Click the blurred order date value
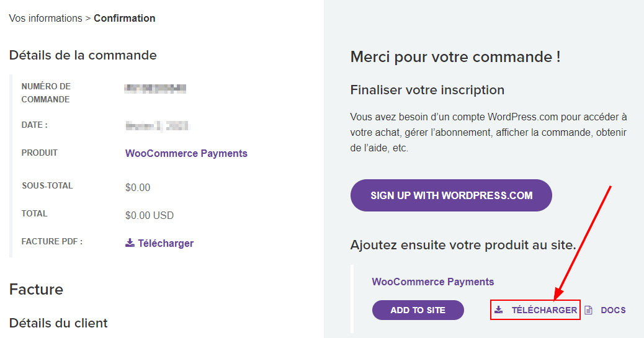 coord(157,126)
